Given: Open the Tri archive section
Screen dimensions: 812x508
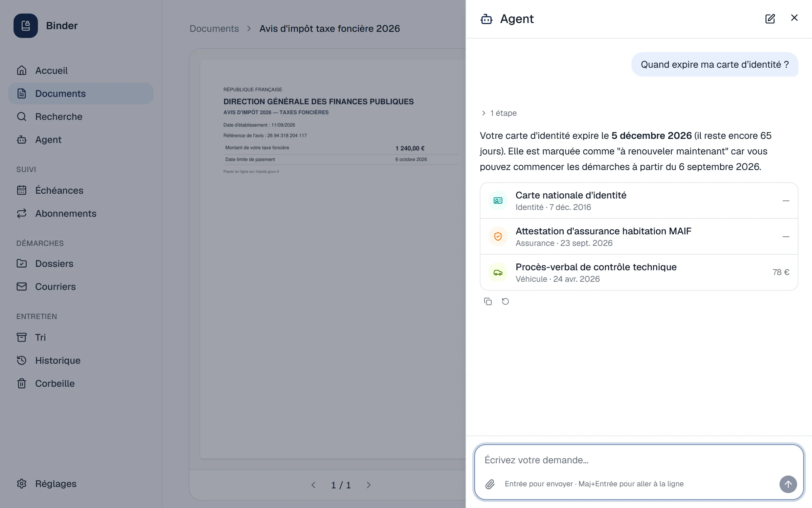Looking at the screenshot, I should (x=81, y=337).
